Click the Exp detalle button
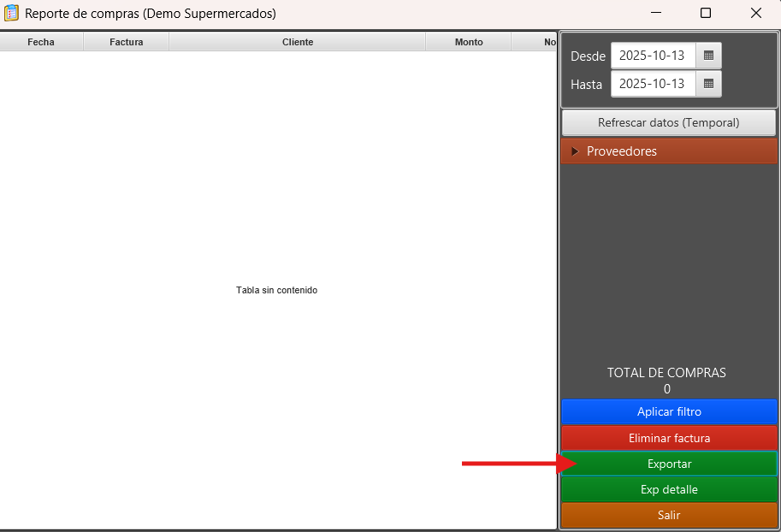The height and width of the screenshot is (532, 781). click(x=669, y=489)
